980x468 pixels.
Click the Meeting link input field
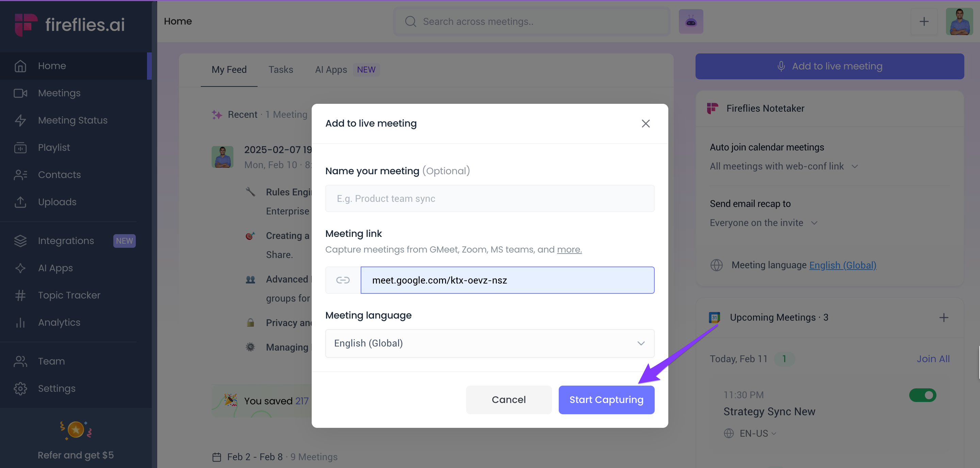[x=507, y=280]
